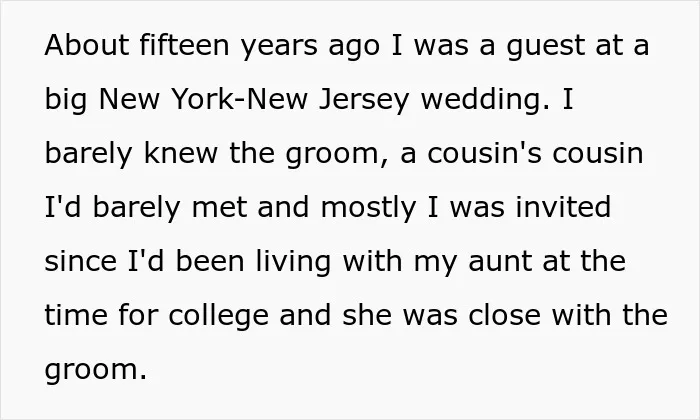700x420 pixels.
Task: Click the word 'since' starting fifth line
Action: tap(80, 262)
